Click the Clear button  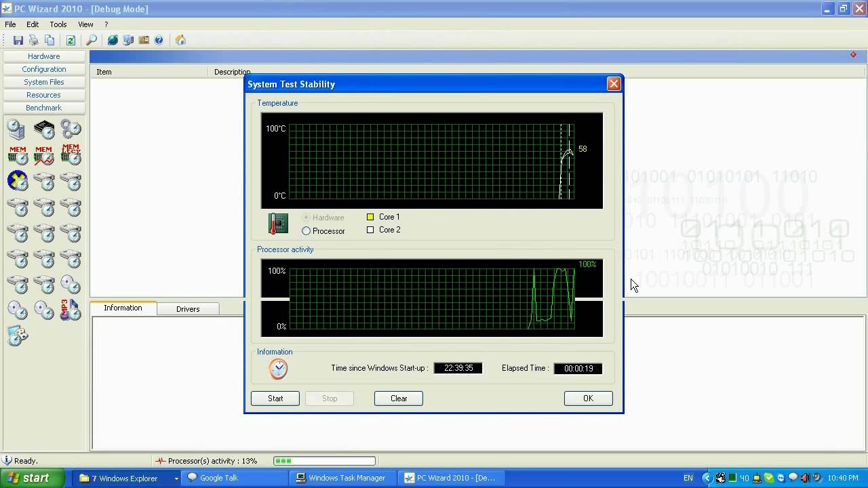click(x=399, y=399)
